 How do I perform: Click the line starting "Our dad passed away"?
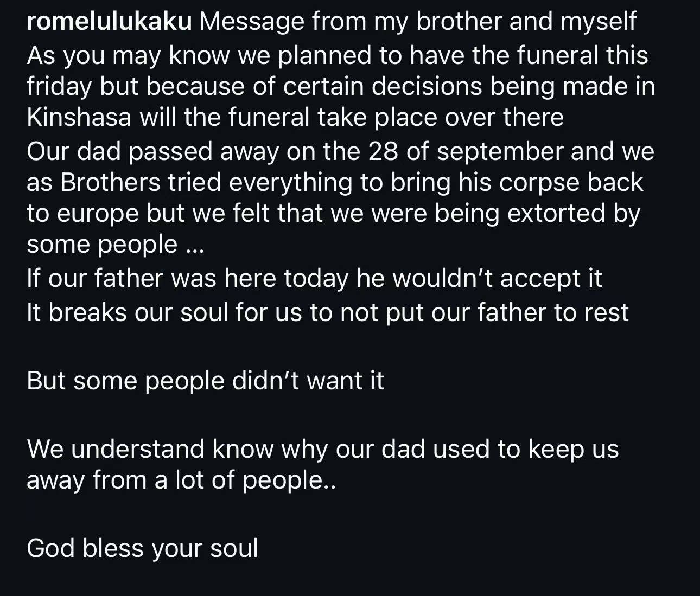pyautogui.click(x=340, y=151)
